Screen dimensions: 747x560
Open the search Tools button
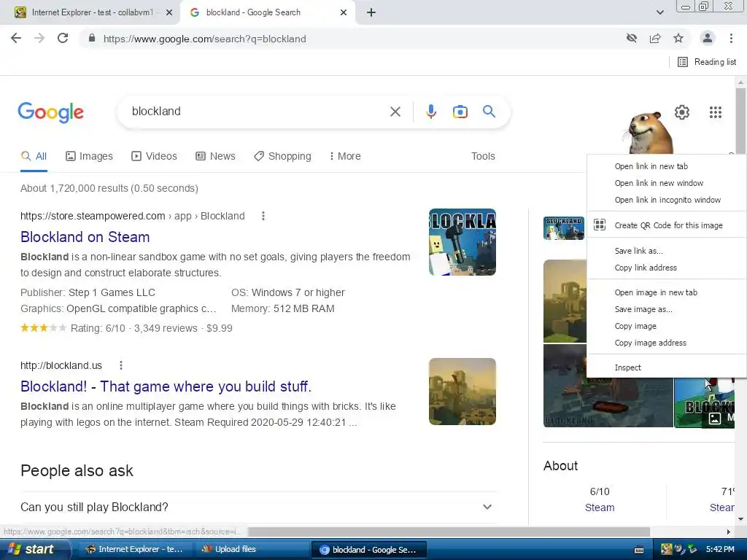coord(483,156)
